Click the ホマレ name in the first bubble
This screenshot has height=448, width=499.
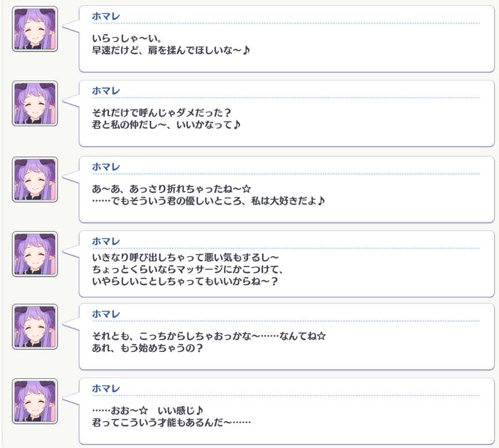[x=106, y=16]
